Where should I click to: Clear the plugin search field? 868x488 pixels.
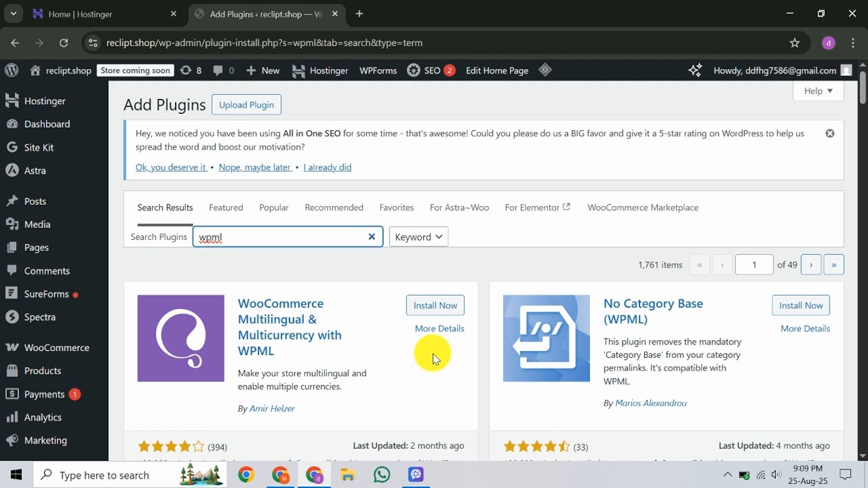[372, 237]
